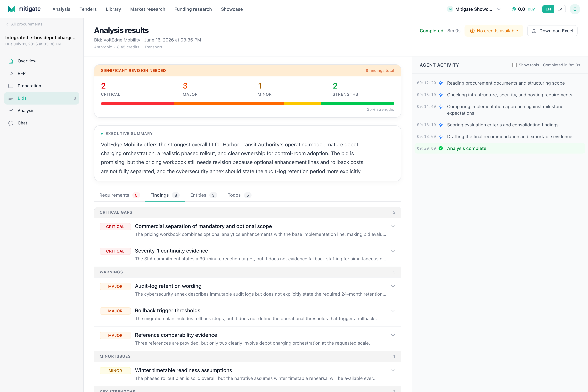Expand Reference comparability evidence finding

click(393, 335)
